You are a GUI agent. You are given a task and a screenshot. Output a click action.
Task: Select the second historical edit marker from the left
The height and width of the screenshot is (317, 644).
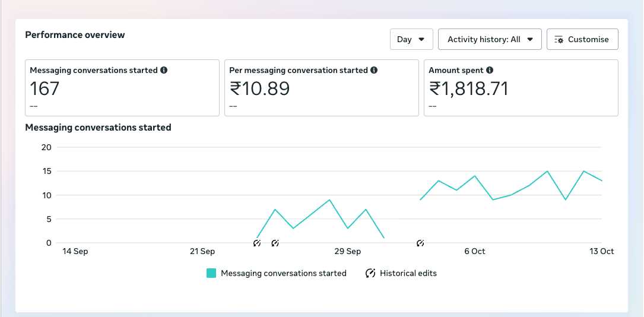pos(275,243)
